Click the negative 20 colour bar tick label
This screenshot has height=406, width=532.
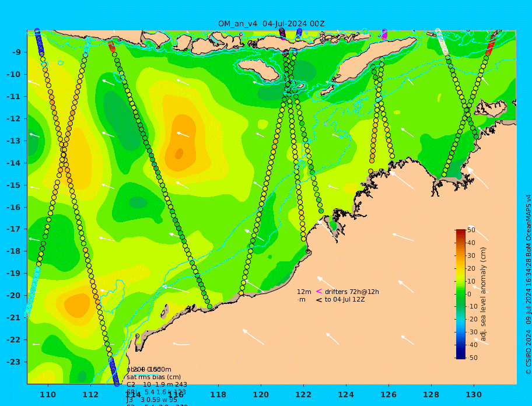click(471, 320)
